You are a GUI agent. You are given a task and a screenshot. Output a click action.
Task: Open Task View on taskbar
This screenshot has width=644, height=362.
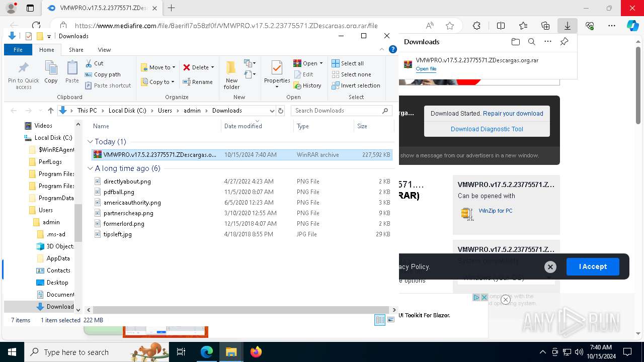[x=181, y=352]
